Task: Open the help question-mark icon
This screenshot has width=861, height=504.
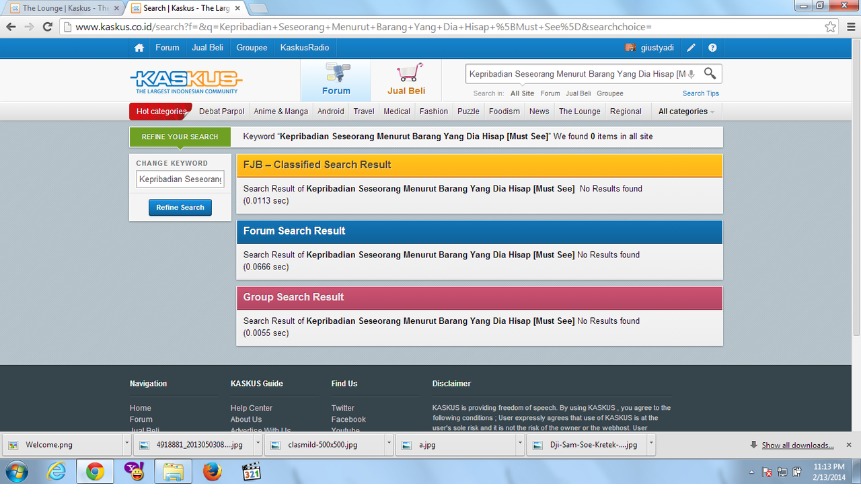Action: (x=712, y=48)
